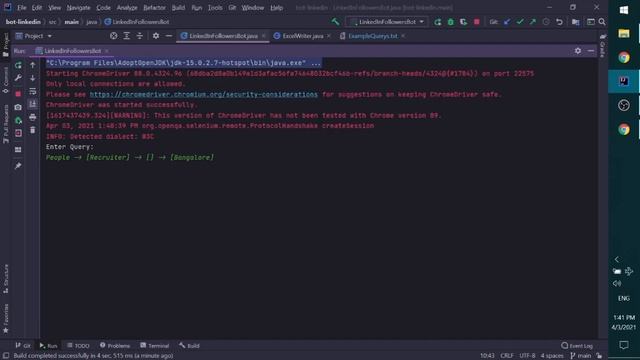Click Clear All trash icon

(33, 130)
